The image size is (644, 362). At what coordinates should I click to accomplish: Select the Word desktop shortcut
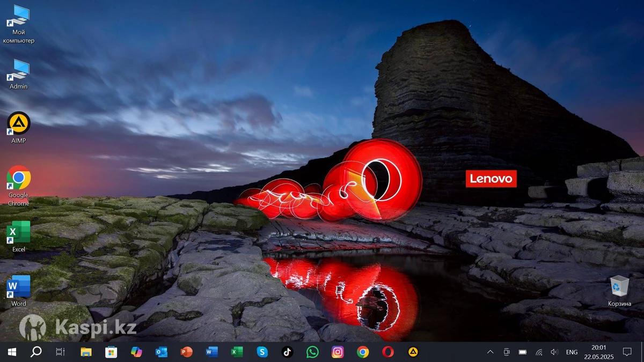(19, 291)
